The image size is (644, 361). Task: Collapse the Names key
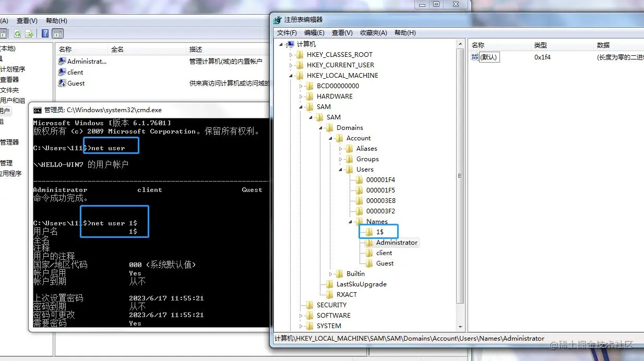tap(351, 222)
